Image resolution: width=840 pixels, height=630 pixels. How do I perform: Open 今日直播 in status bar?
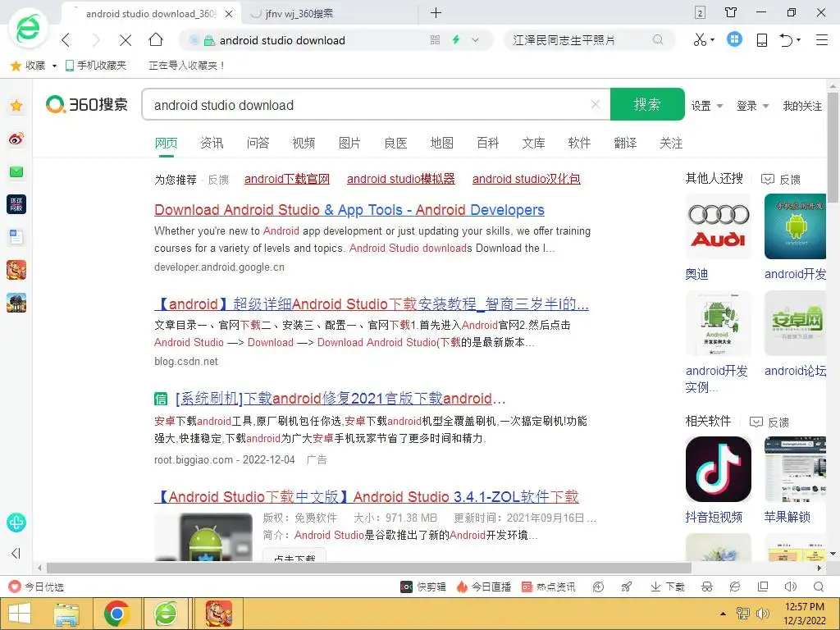click(x=484, y=587)
